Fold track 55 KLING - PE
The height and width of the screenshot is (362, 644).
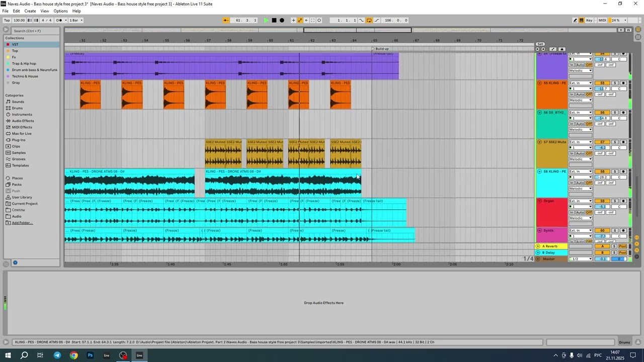point(539,83)
